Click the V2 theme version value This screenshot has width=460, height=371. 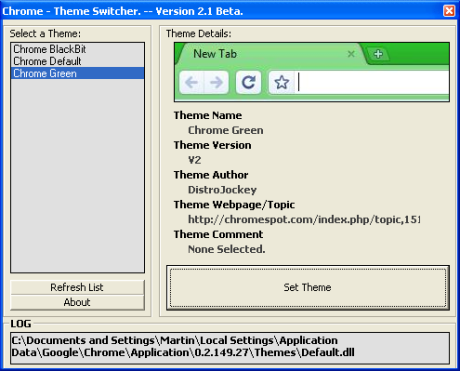pos(195,160)
